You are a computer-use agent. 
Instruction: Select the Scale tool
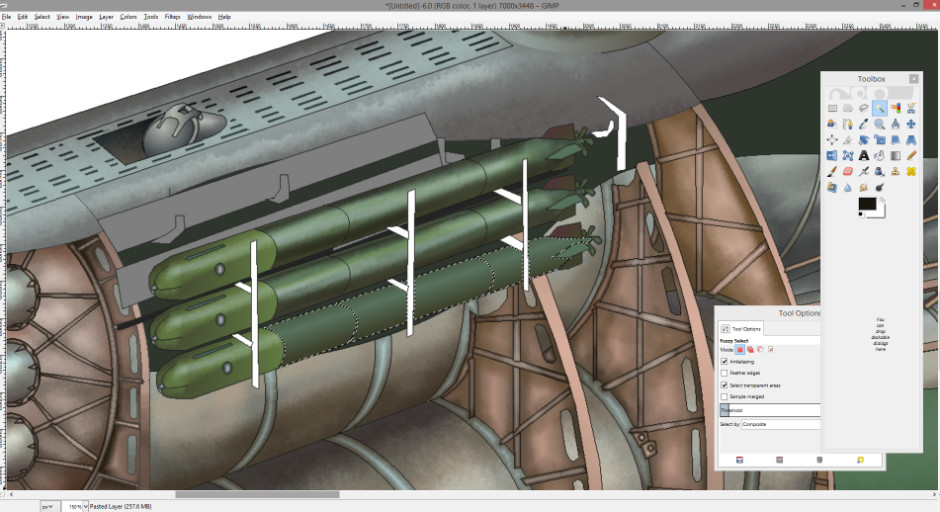click(879, 140)
